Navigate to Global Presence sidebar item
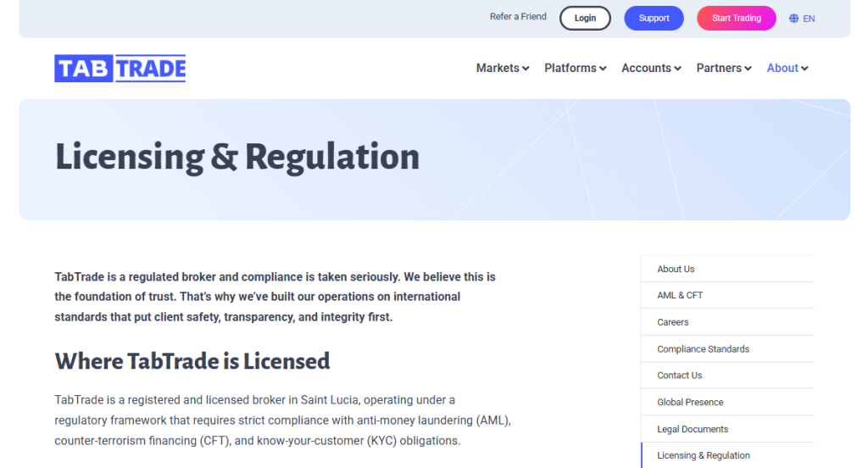 click(x=690, y=402)
